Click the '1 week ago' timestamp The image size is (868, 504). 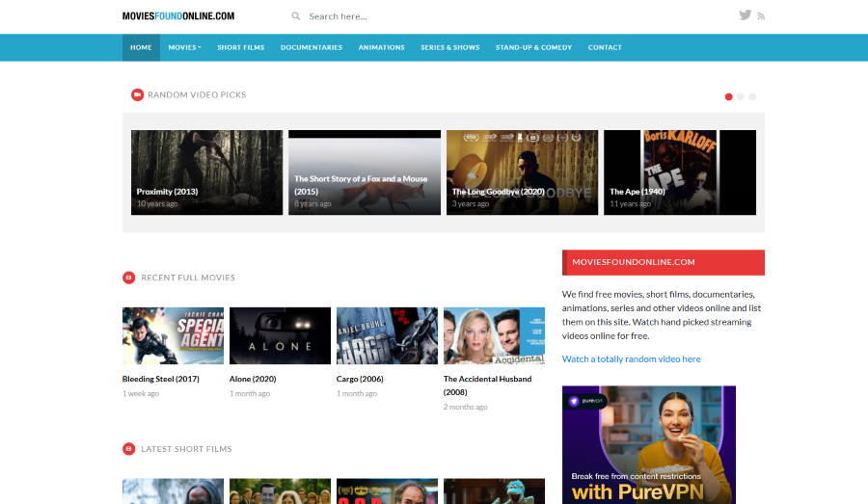(141, 394)
